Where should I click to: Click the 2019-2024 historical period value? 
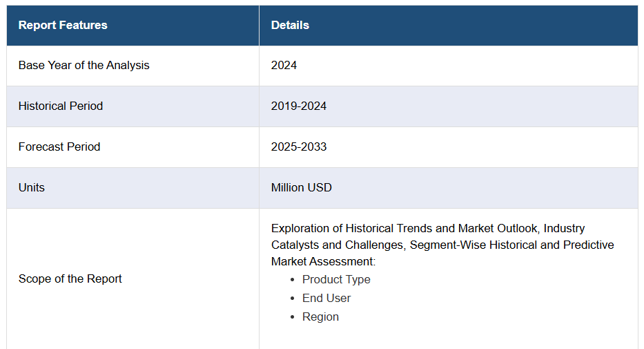coord(299,106)
